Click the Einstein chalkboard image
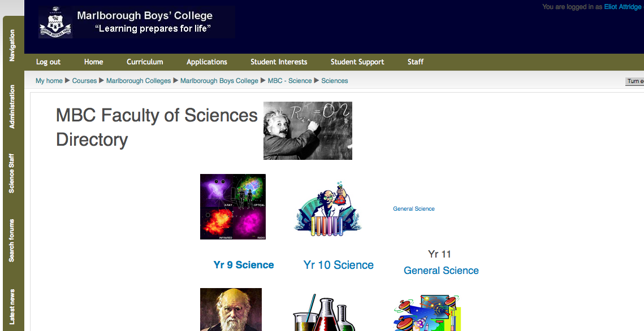The image size is (644, 331). point(308,130)
